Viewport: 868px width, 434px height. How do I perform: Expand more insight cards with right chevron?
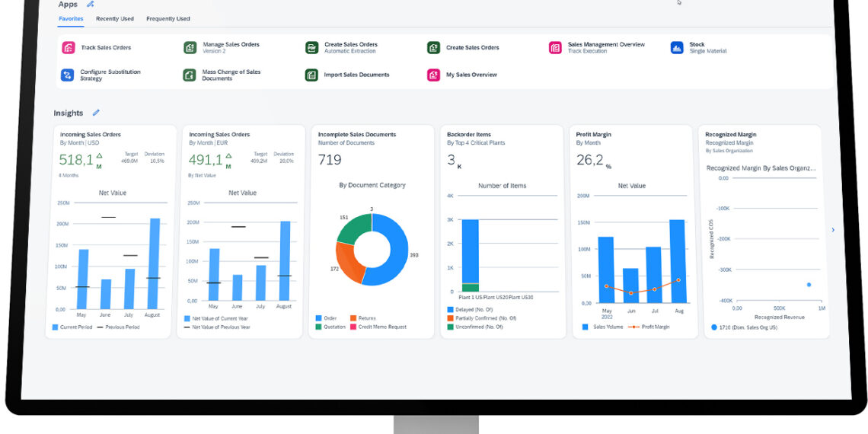[x=832, y=230]
